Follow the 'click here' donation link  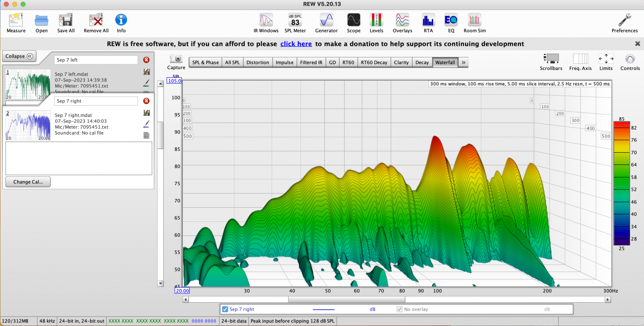point(296,44)
